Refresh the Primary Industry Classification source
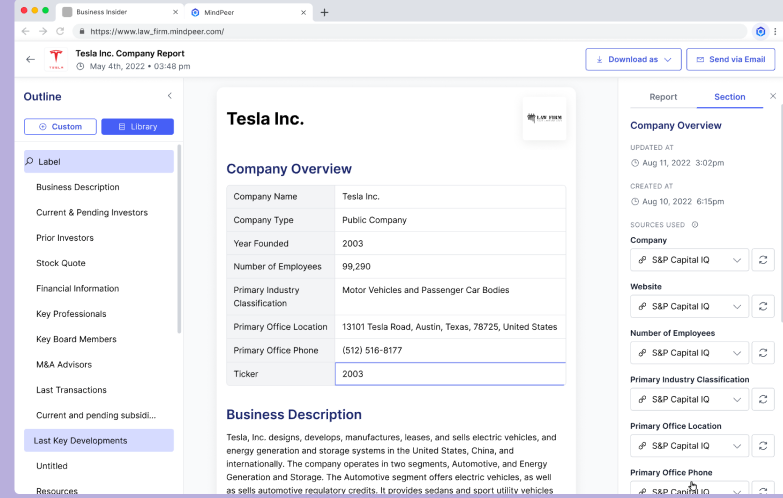 click(763, 399)
